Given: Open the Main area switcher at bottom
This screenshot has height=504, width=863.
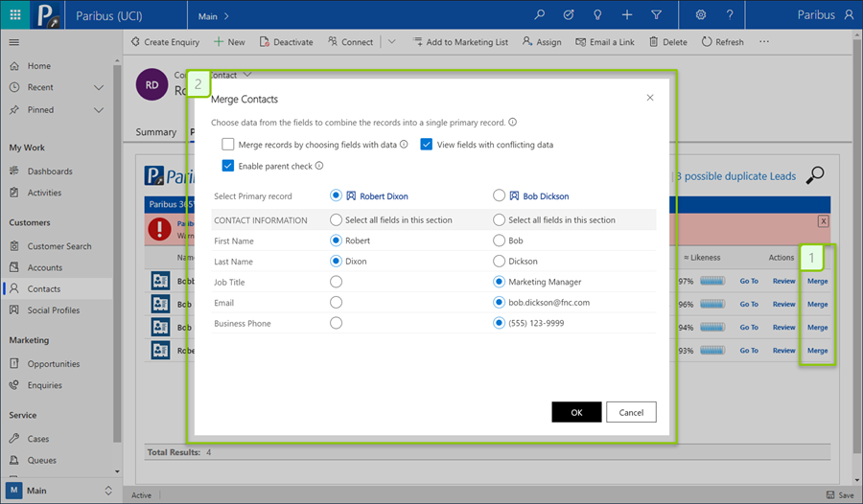Looking at the screenshot, I should (x=58, y=491).
